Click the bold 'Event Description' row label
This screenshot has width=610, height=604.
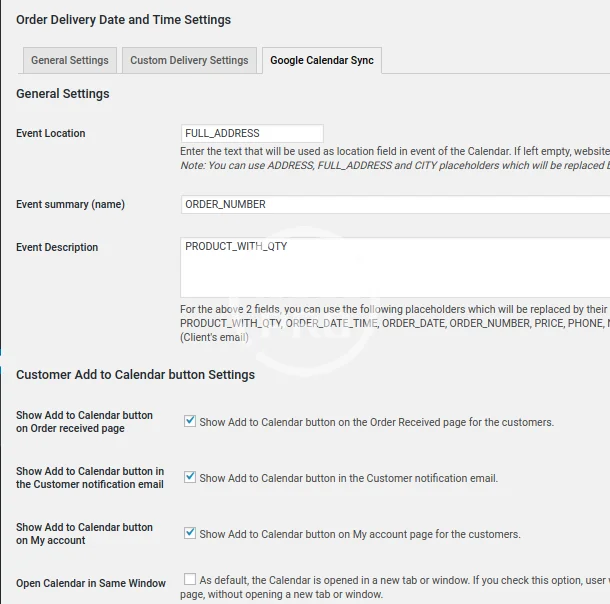57,247
